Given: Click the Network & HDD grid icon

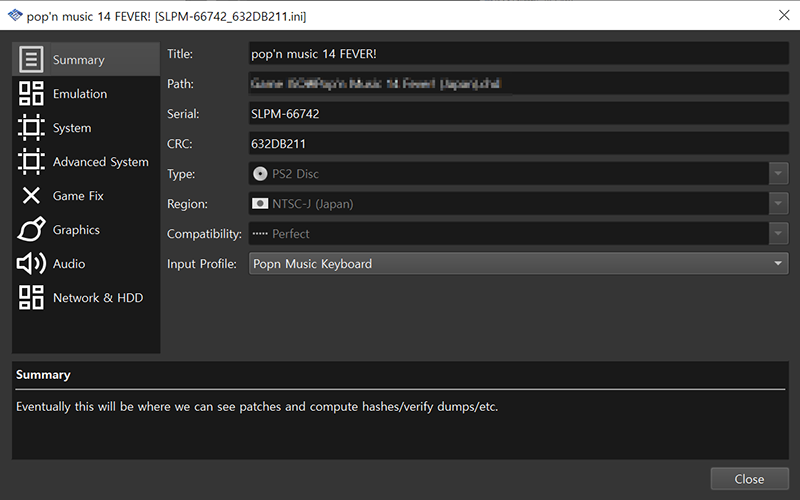Looking at the screenshot, I should coord(31,297).
